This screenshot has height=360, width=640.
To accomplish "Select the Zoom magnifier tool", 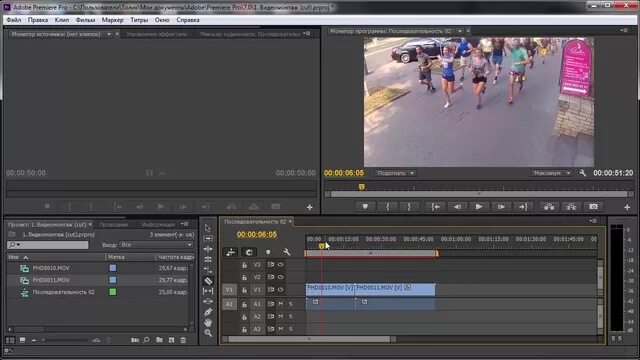I will click(x=208, y=333).
